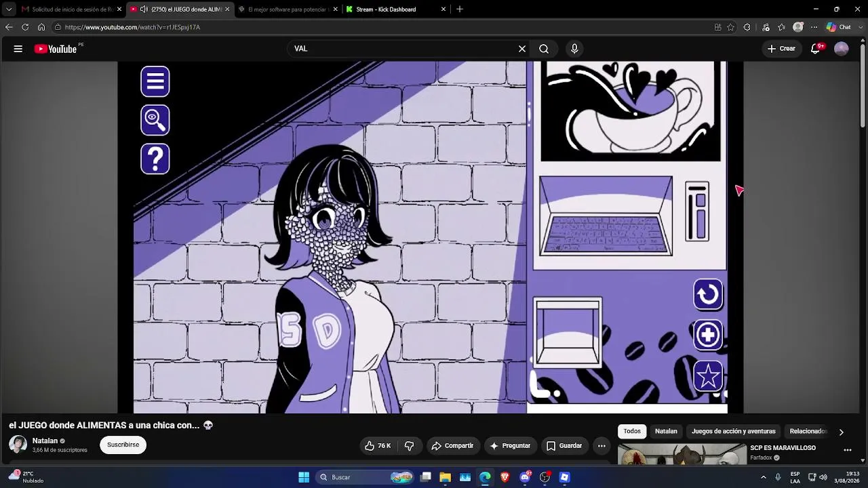This screenshot has height=488, width=868.
Task: Click the in-video circular arrow reset icon
Action: [708, 295]
